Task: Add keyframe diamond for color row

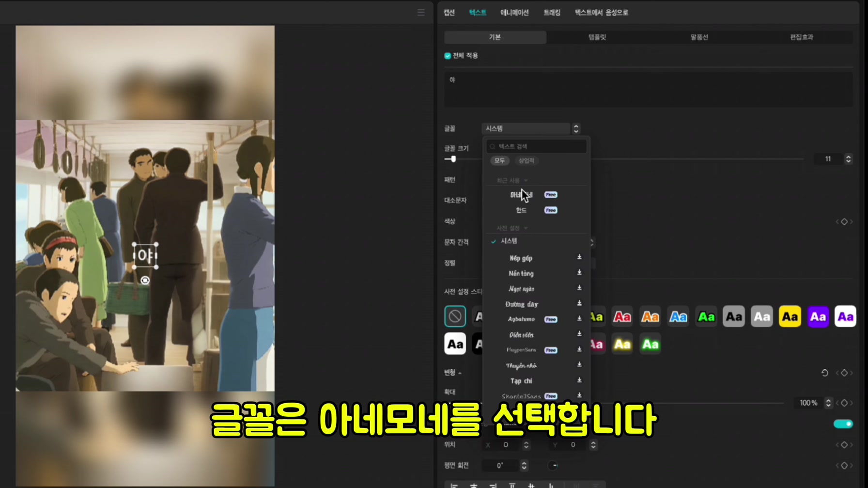Action: click(844, 221)
